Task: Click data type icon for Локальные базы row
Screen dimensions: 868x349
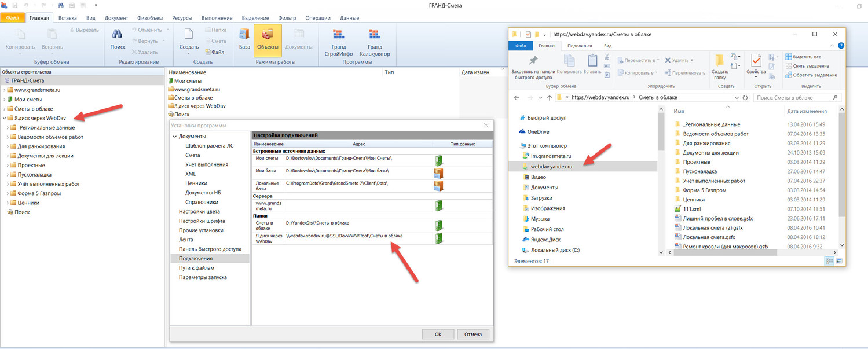Action: tap(438, 186)
